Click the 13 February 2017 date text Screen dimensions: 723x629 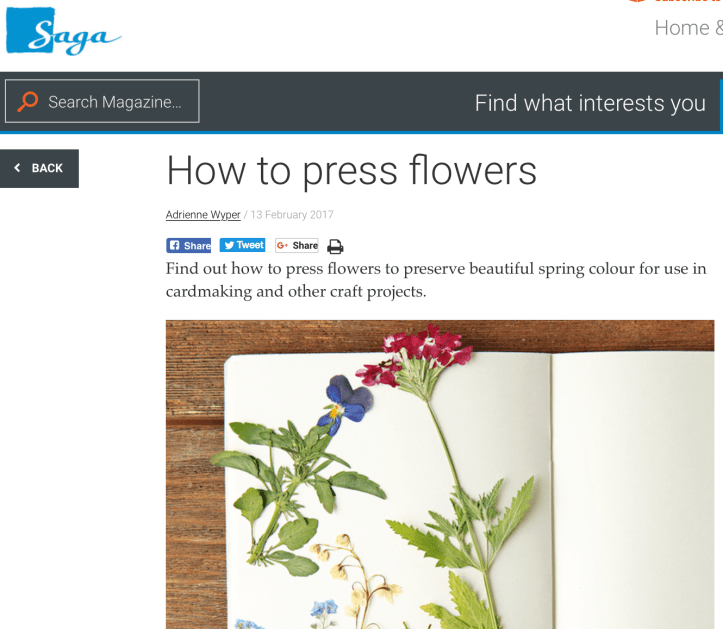point(292,215)
